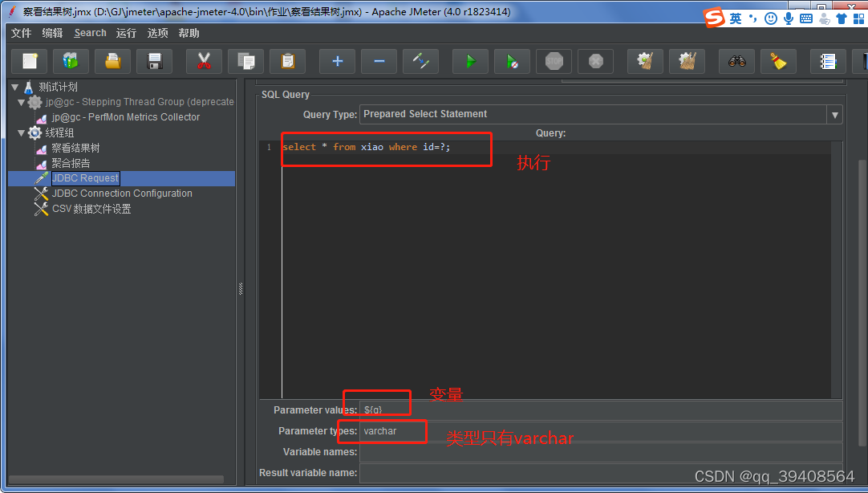Viewport: 868px width, 493px height.
Task: Select CSV 数据文件设置 tree item
Action: point(91,210)
